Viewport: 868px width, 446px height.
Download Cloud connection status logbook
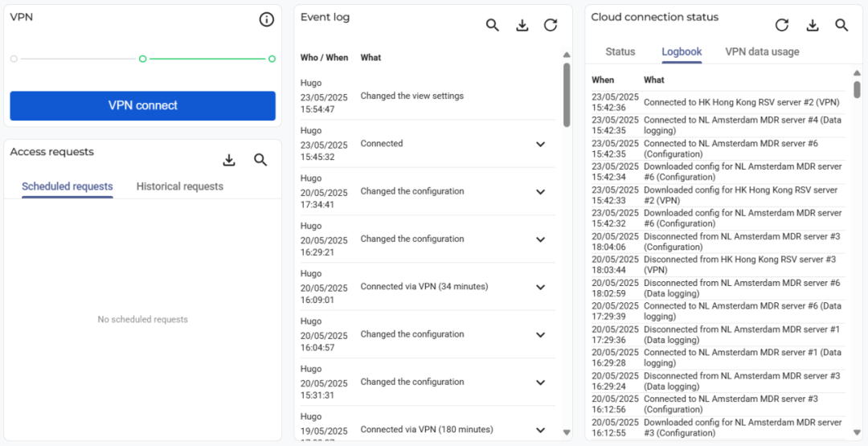coord(813,26)
